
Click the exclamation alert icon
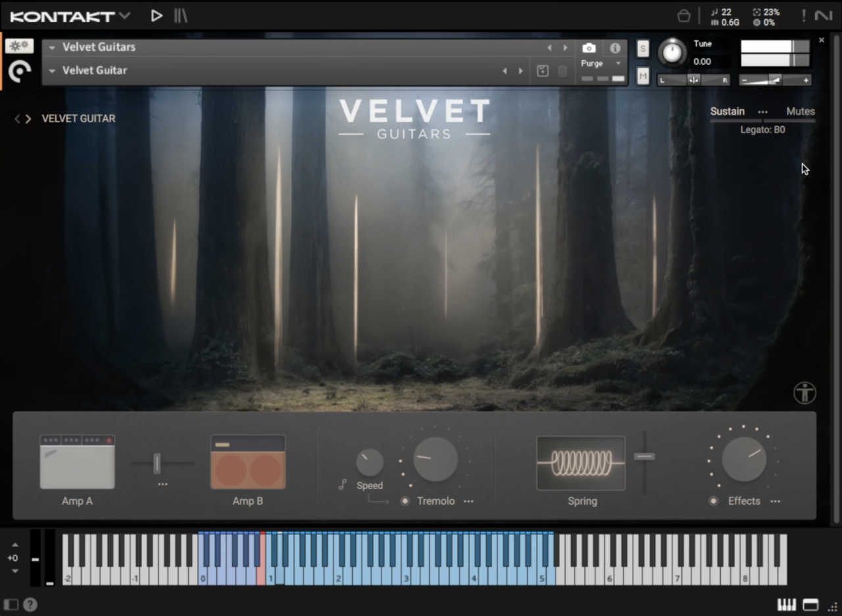[803, 16]
